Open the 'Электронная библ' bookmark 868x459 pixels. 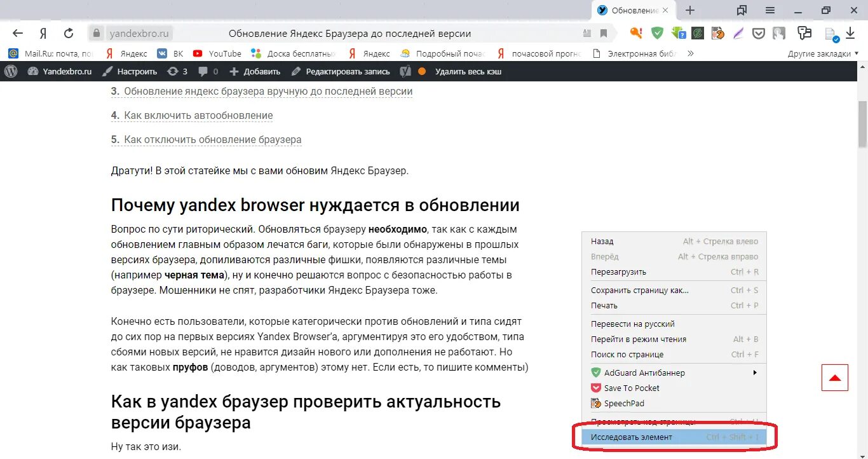coord(634,53)
